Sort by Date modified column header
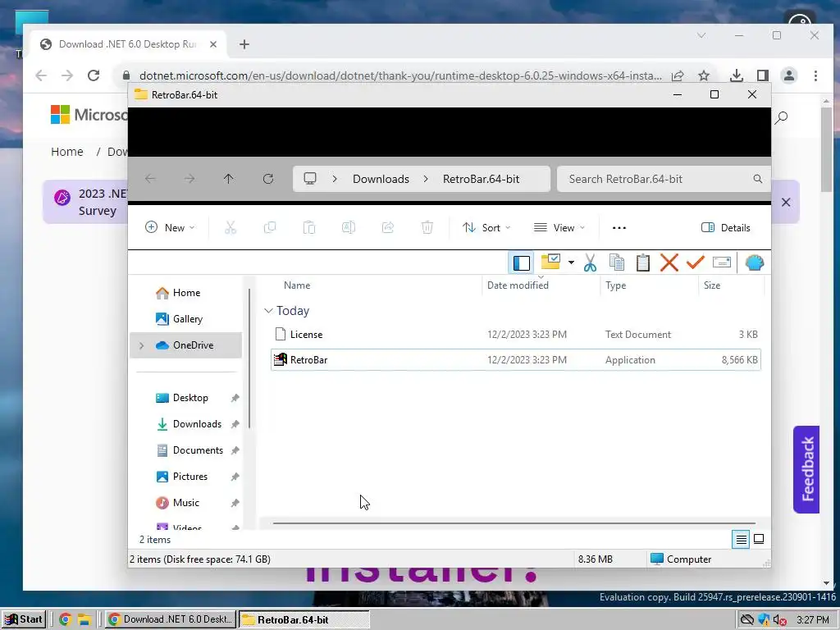 (518, 285)
